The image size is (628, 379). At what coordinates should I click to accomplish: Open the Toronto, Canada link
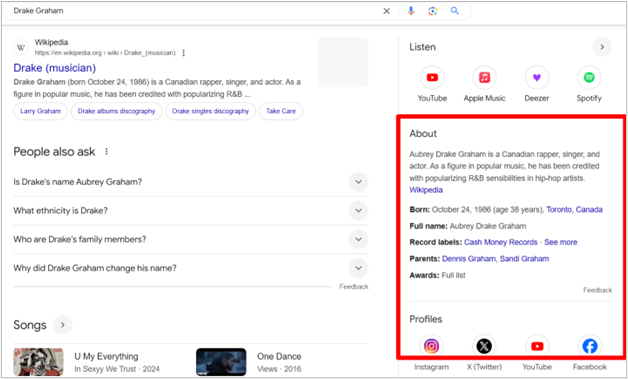tap(574, 210)
